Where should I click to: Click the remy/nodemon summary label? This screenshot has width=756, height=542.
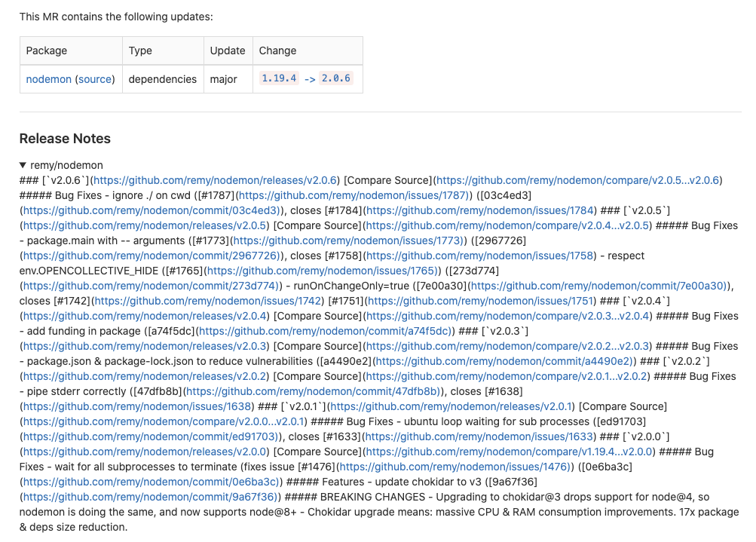[x=66, y=165]
